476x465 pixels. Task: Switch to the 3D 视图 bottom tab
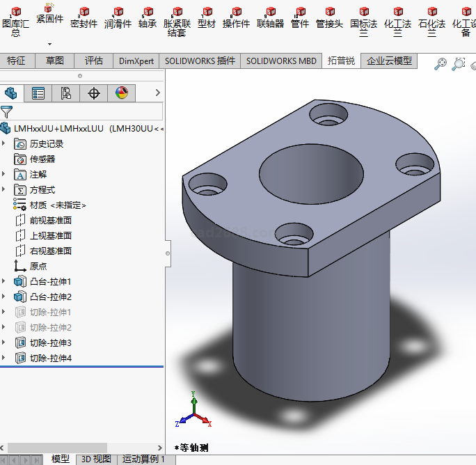(x=96, y=459)
